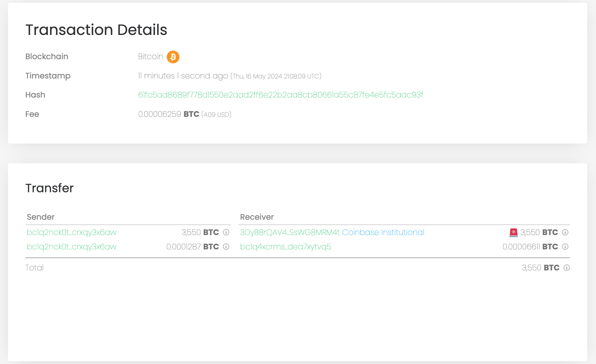This screenshot has height=364, width=596.
Task: Click the Total 3,550 BTC amount
Action: click(541, 268)
